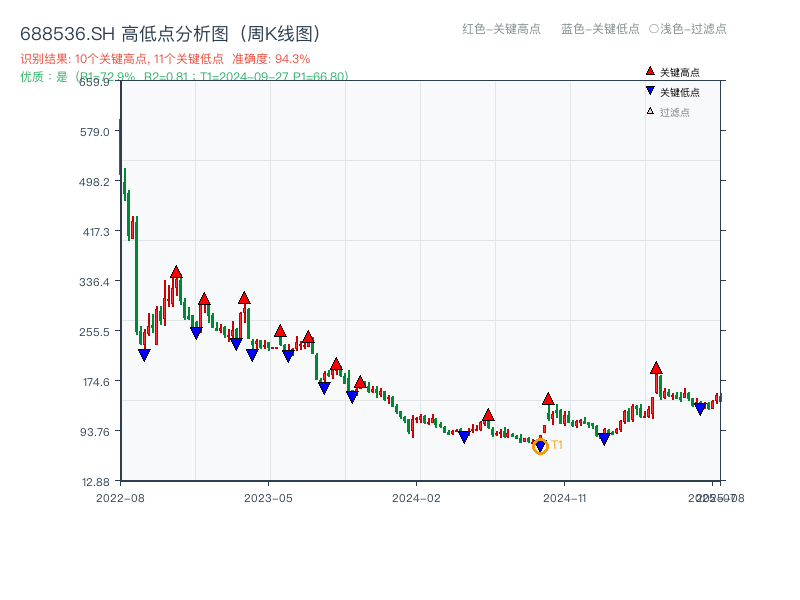The width and height of the screenshot is (800, 600).
Task: Click the blue low marker near the 2024-02 bottom
Action: click(x=463, y=437)
